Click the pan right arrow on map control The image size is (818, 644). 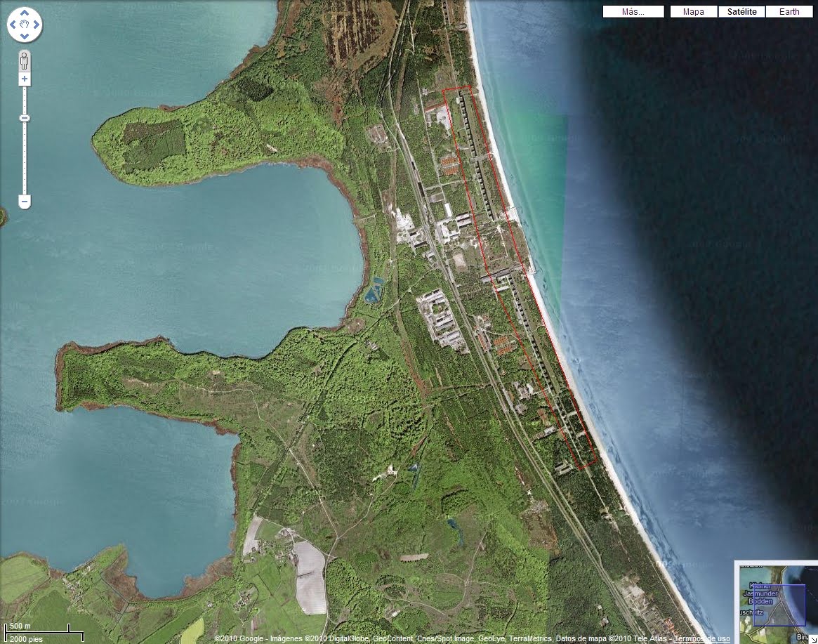[37, 25]
